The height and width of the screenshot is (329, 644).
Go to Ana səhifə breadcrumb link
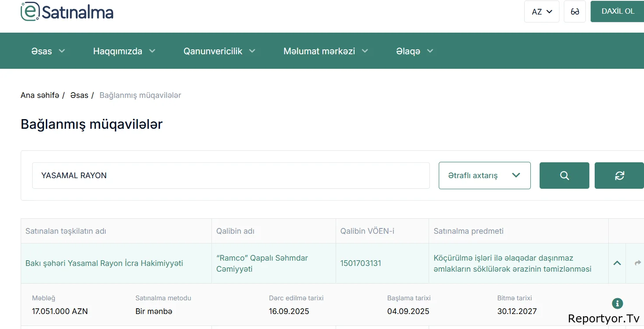[40, 95]
